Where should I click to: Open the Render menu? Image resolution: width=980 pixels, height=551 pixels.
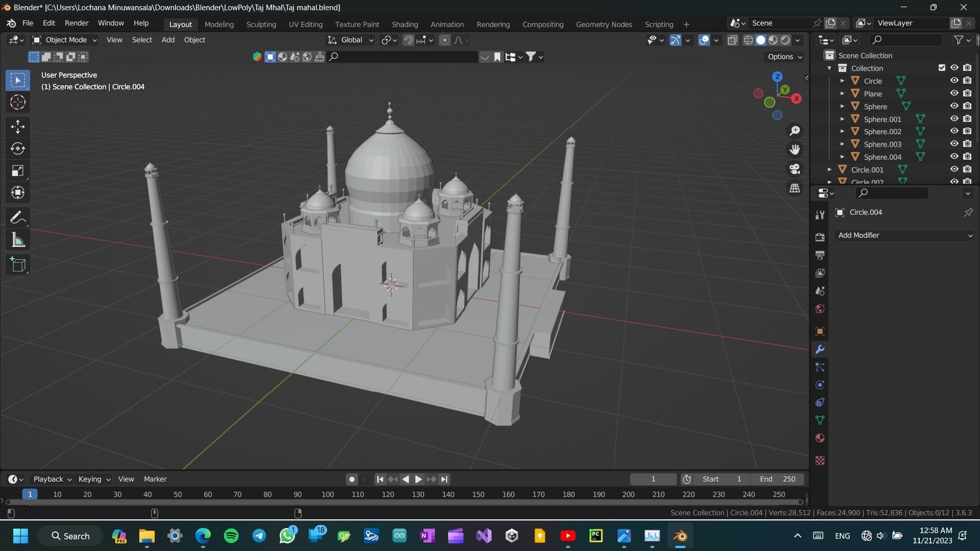point(77,23)
